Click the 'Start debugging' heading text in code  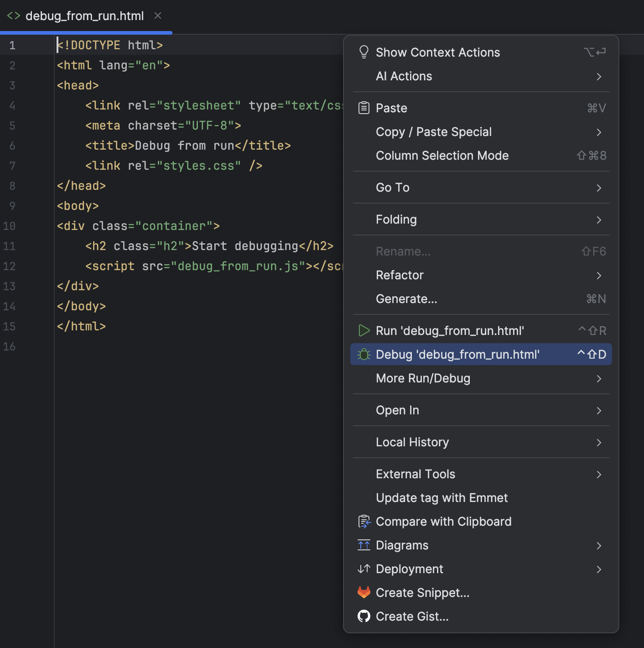tap(245, 246)
